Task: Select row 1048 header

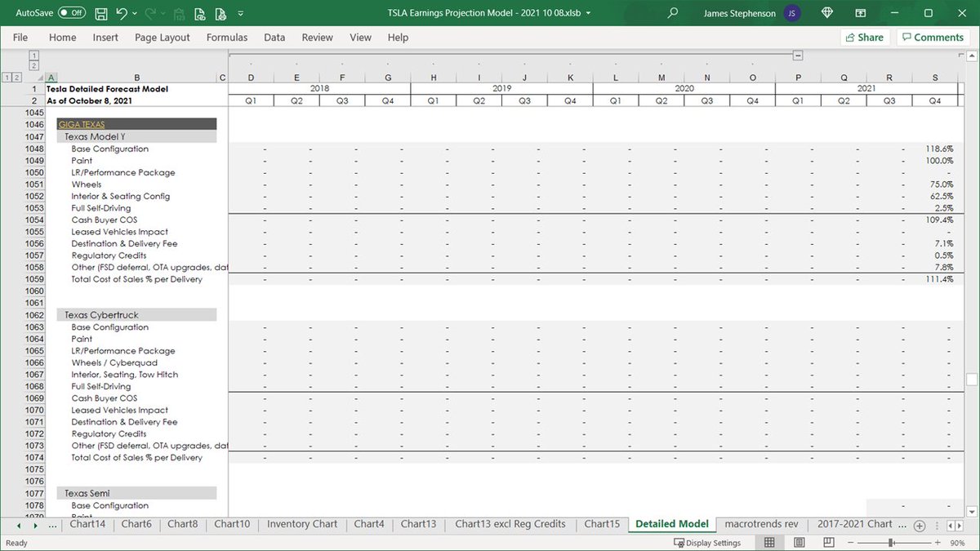Action: pyautogui.click(x=34, y=149)
